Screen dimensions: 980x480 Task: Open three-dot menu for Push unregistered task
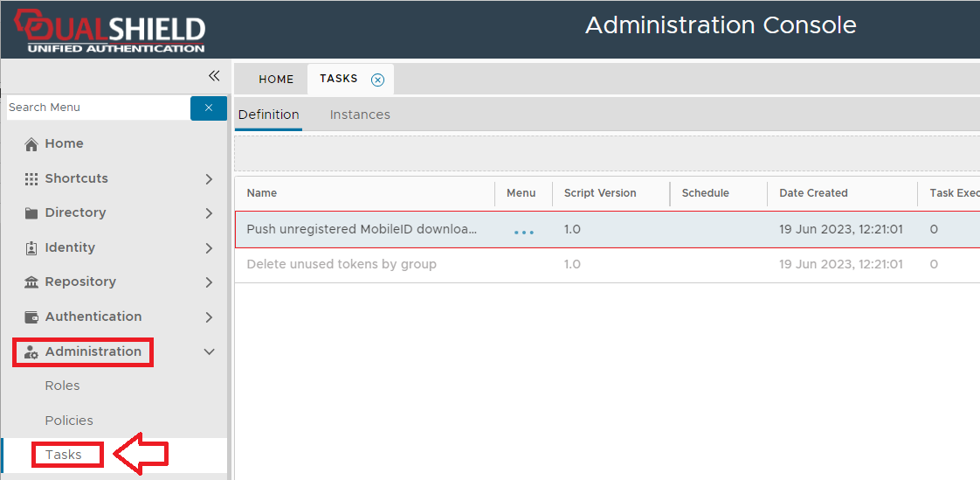[x=523, y=232]
